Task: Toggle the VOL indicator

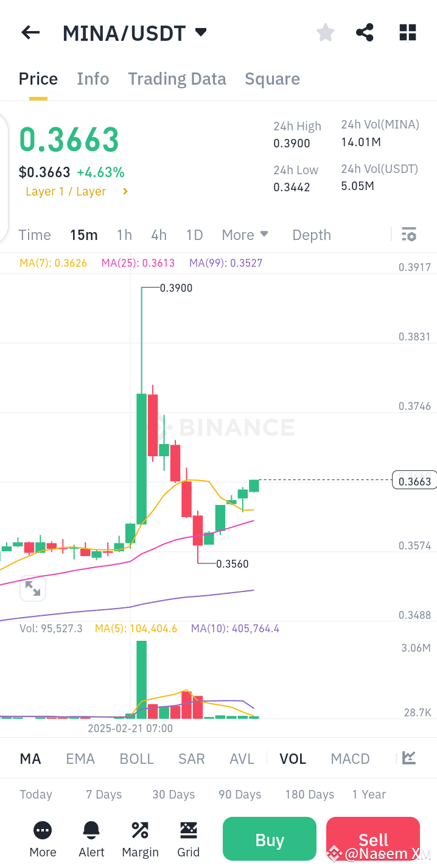Action: pos(293,758)
